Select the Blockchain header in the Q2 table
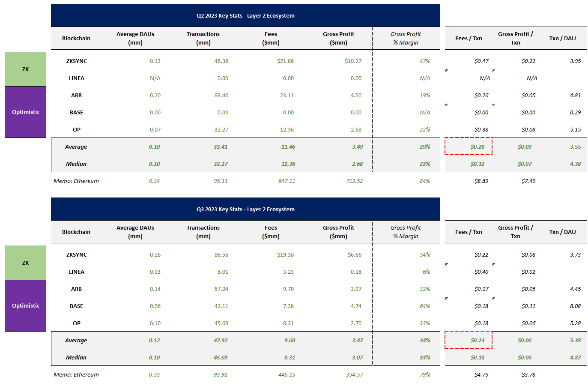Image resolution: width=588 pixels, height=386 pixels. coord(76,38)
